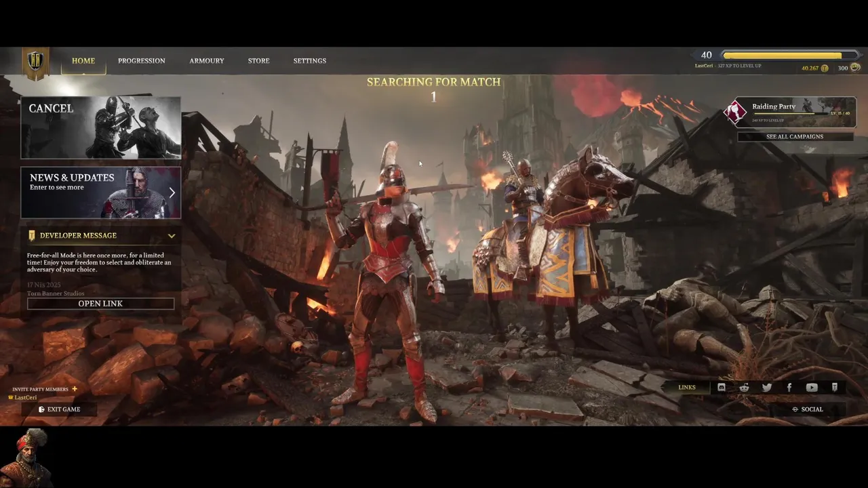This screenshot has height=488, width=868.
Task: Click the Chivalry crest logo
Action: tap(35, 63)
